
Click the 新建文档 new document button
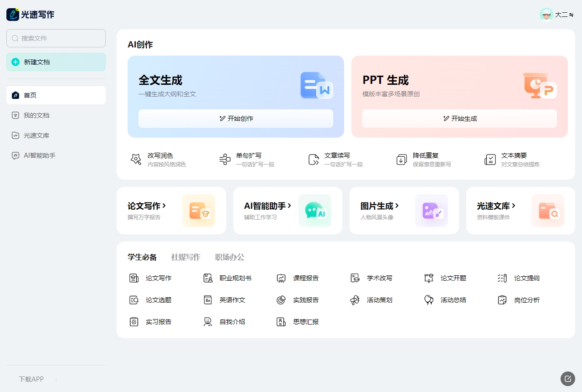click(56, 62)
